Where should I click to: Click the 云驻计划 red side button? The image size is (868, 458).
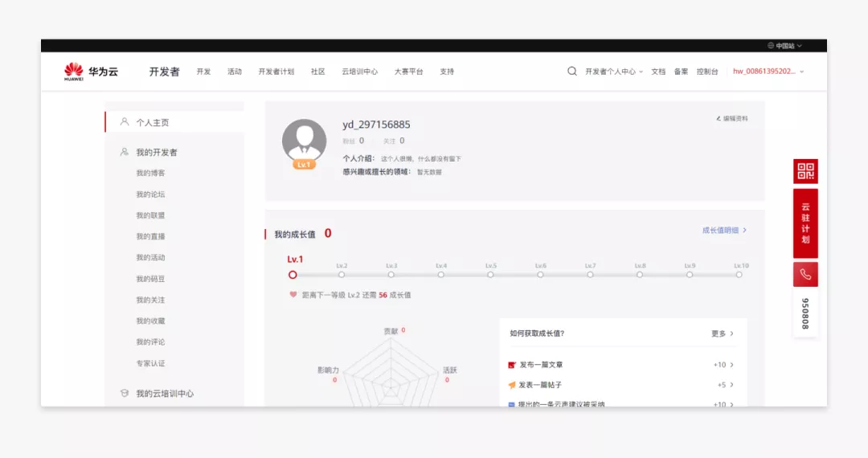[805, 223]
